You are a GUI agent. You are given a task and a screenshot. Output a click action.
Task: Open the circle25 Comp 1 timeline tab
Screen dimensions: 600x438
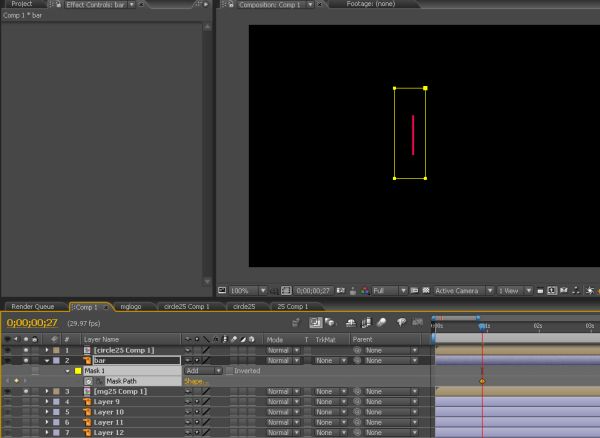point(187,306)
